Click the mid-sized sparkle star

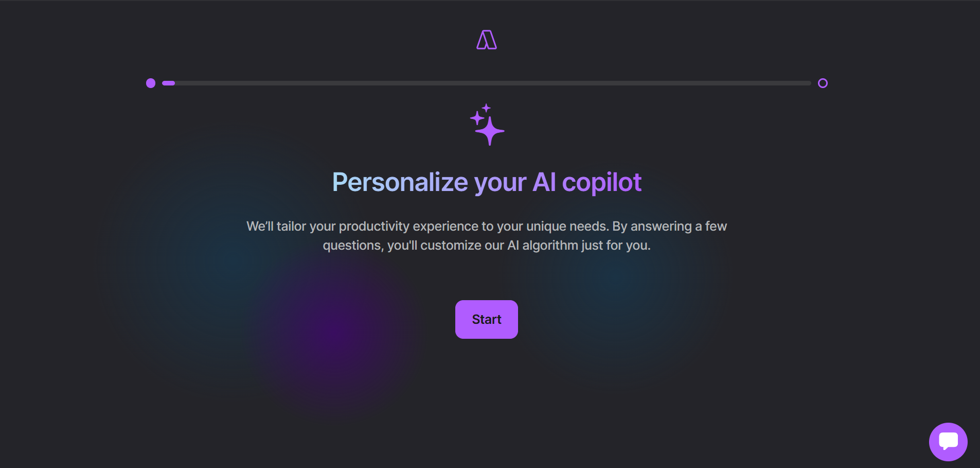pyautogui.click(x=477, y=118)
